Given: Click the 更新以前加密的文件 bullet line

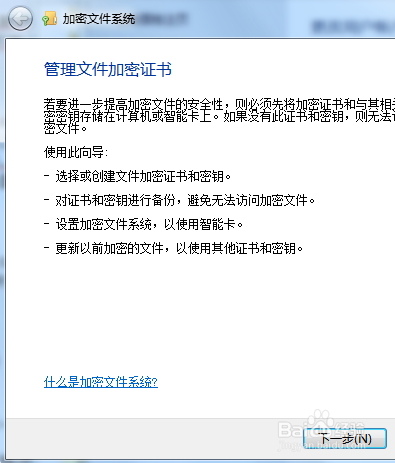Looking at the screenshot, I should point(173,248).
